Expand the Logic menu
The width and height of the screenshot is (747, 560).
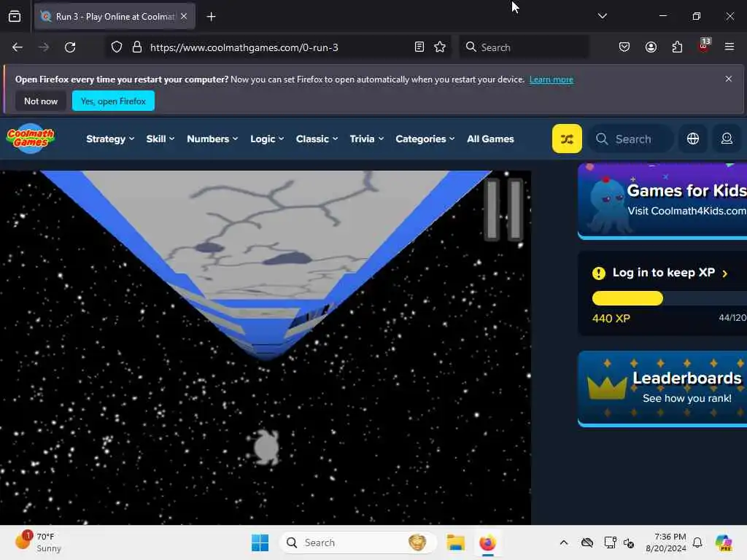[x=267, y=139]
